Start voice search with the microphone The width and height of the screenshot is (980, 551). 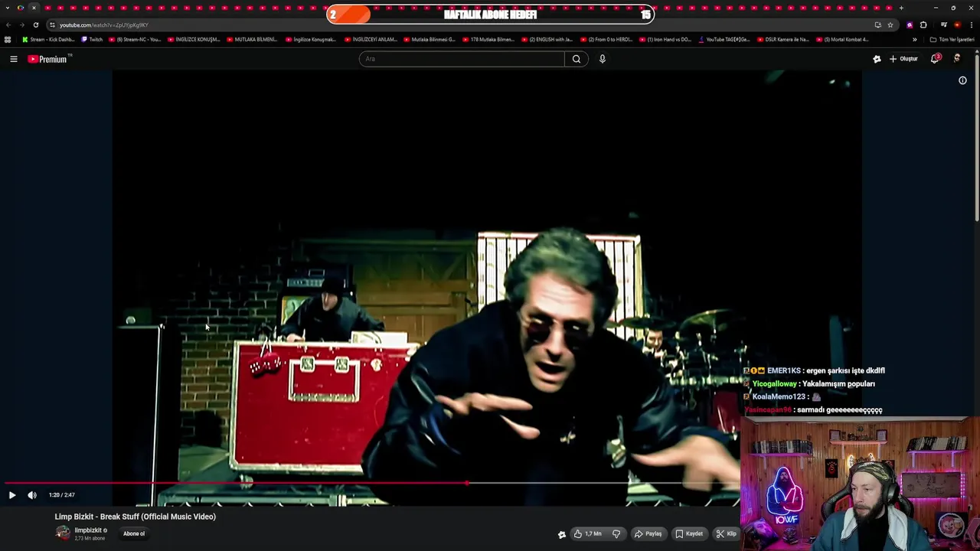[603, 59]
